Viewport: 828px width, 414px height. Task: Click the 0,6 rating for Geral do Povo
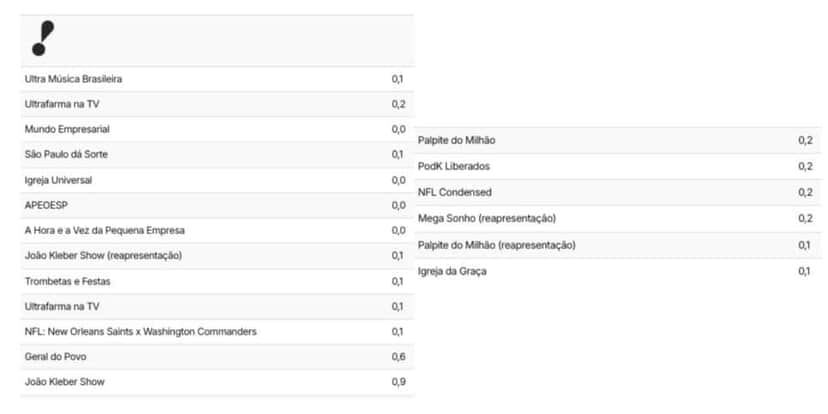point(399,357)
